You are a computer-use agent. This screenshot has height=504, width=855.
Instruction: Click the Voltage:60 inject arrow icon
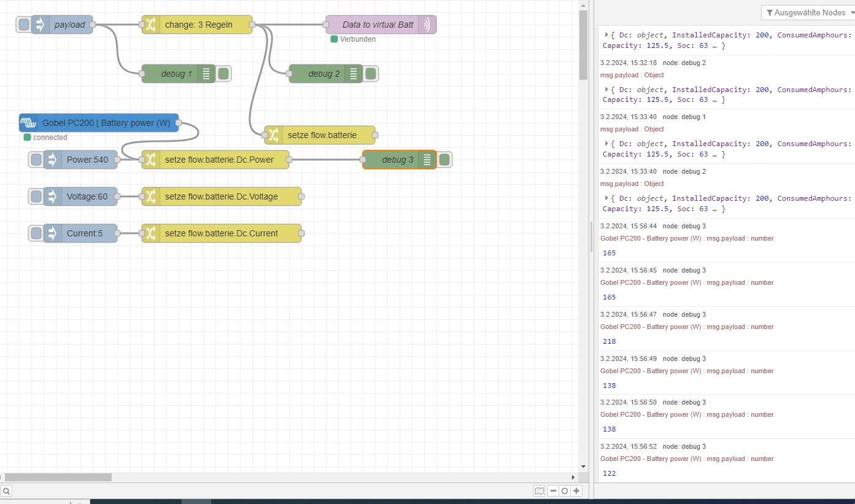53,196
